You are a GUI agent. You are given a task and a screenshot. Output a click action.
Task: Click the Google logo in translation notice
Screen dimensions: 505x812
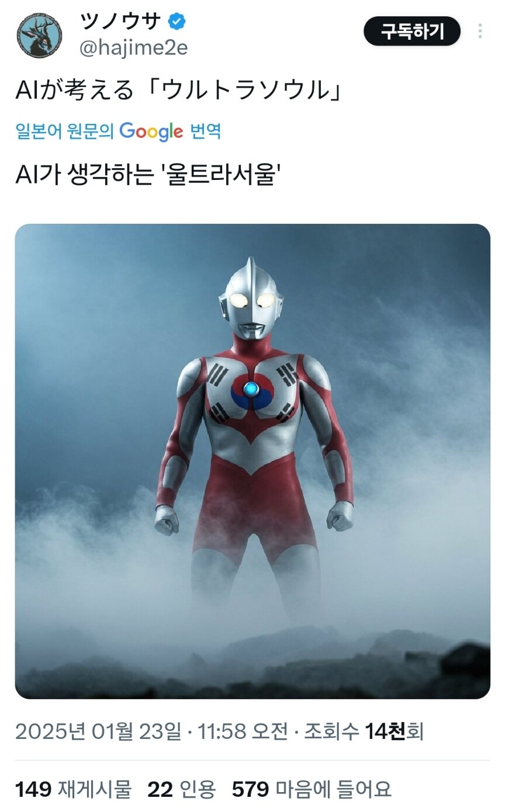[151, 131]
